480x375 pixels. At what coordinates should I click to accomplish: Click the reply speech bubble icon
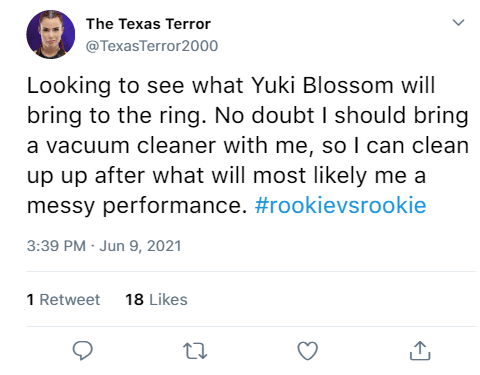click(x=83, y=351)
